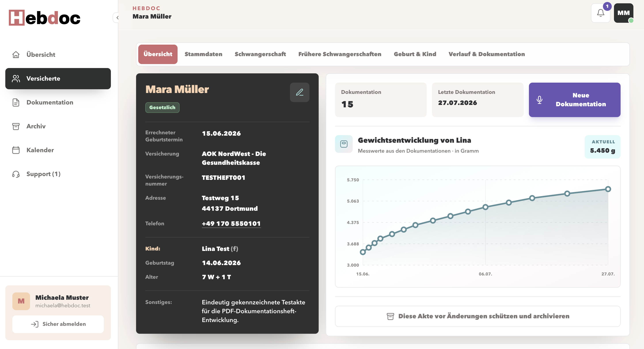Viewport: 644px width, 349px height.
Task: Click the calendar icon beside Kalender
Action: [x=16, y=150]
